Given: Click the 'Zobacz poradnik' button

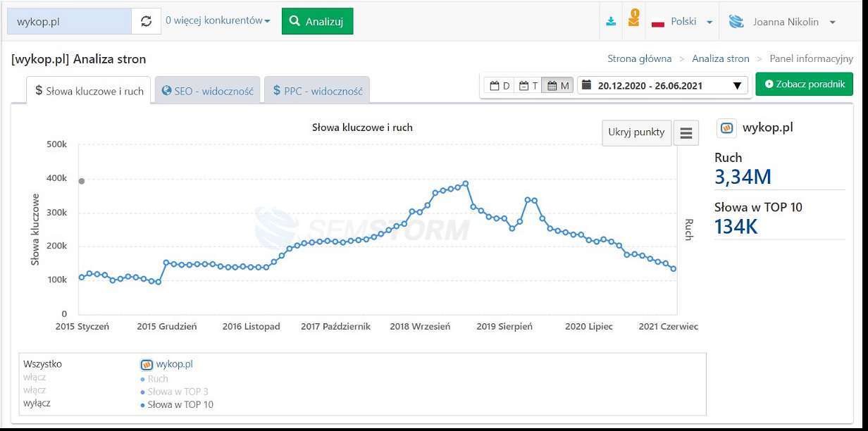Looking at the screenshot, I should tap(804, 84).
